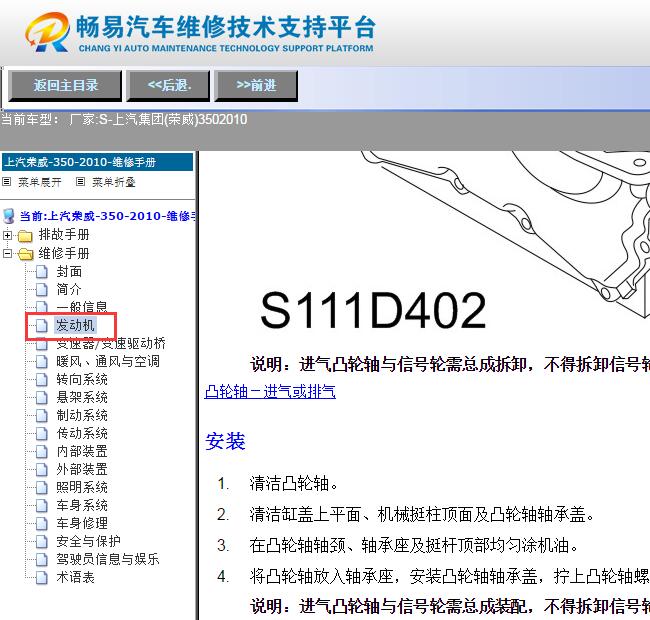This screenshot has width=650, height=620.
Task: Click the page icon beside 内部装置
Action: pyautogui.click(x=41, y=452)
